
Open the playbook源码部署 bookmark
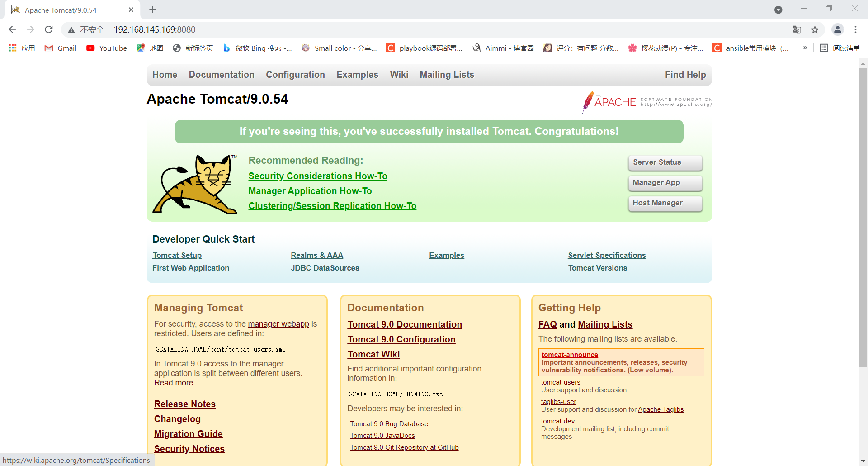click(425, 48)
